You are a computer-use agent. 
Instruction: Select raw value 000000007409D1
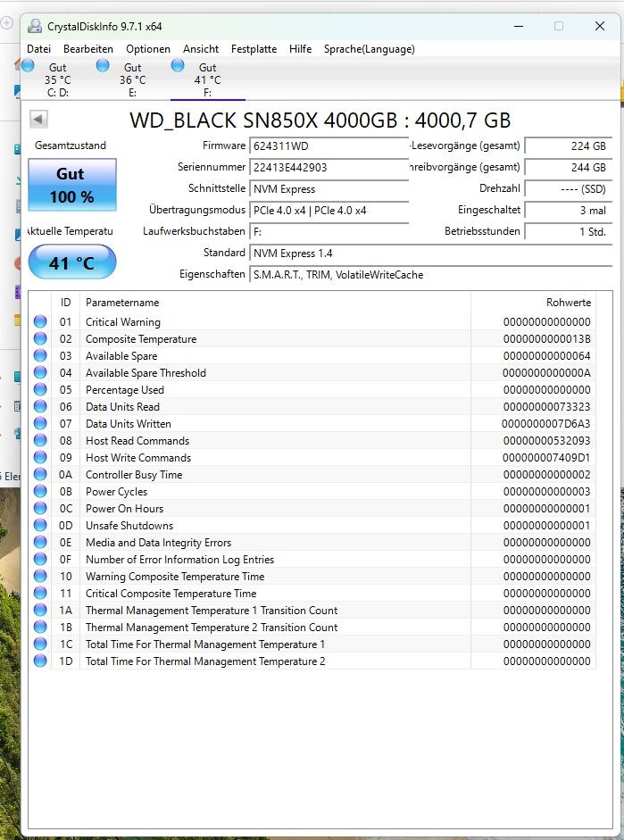pos(547,458)
